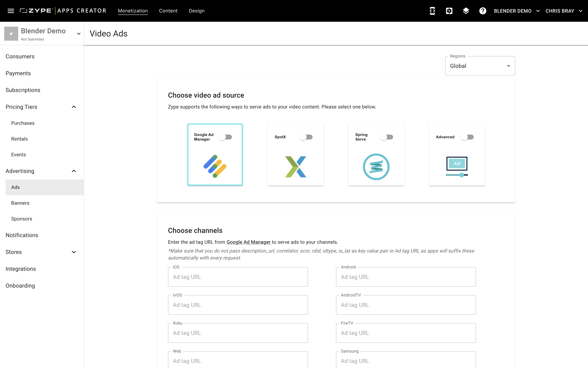Open Onboarding in the sidebar
Viewport: 588px width, 368px height.
click(x=20, y=285)
